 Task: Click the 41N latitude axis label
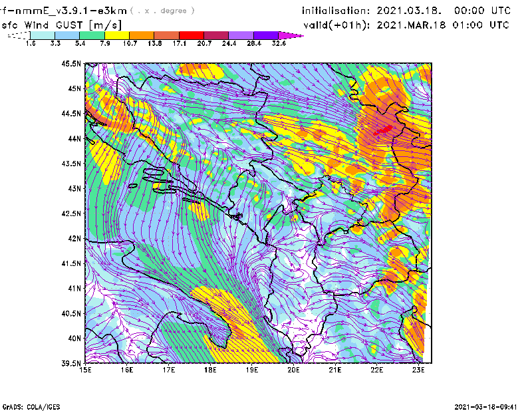click(74, 289)
